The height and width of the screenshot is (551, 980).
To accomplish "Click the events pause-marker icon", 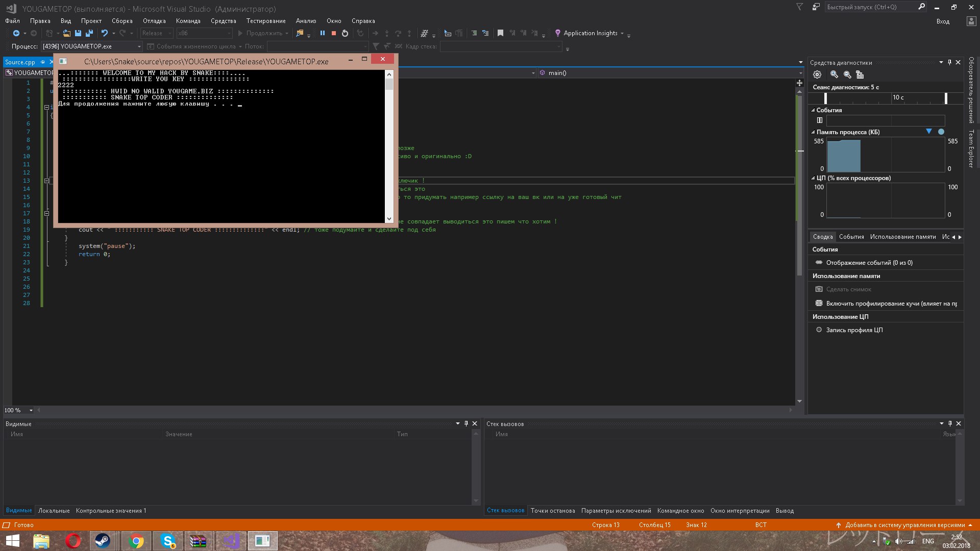I will pos(820,120).
